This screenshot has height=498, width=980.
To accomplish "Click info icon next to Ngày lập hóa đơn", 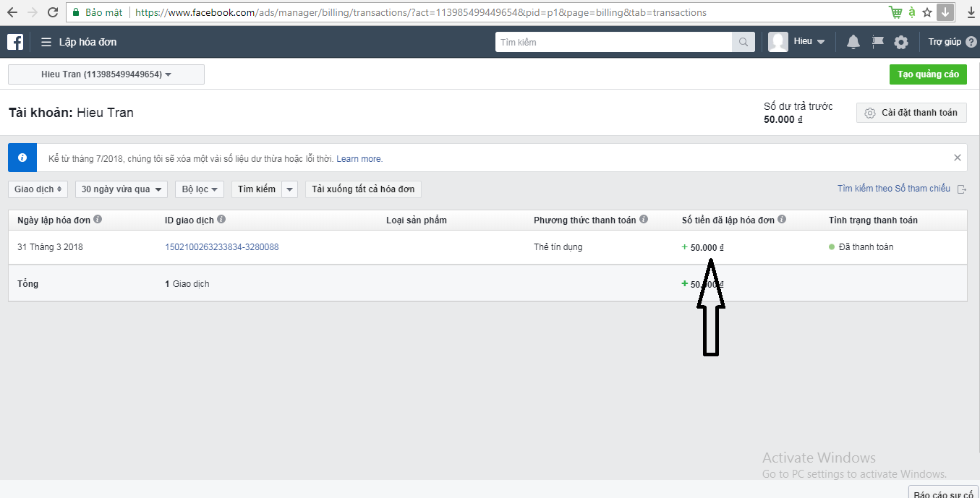I will tap(98, 219).
